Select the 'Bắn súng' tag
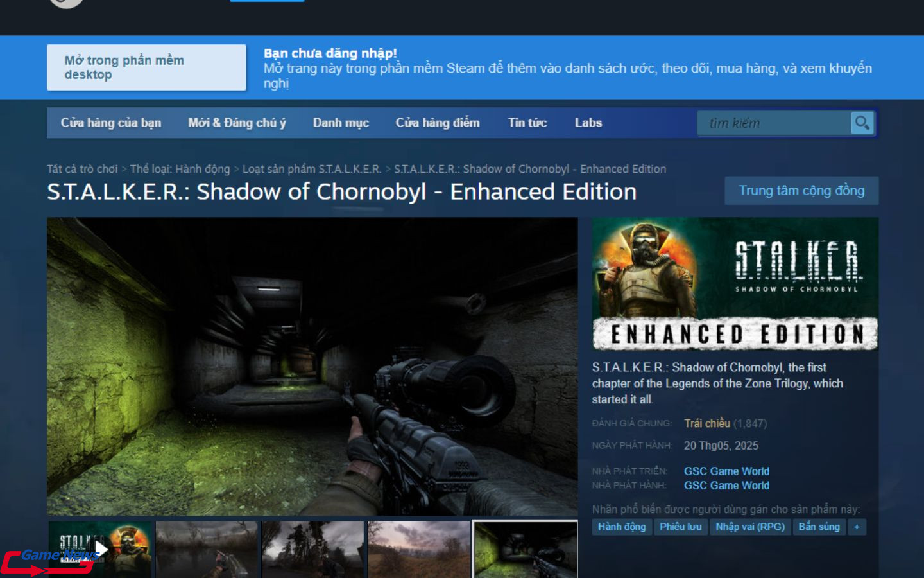The width and height of the screenshot is (924, 578). (x=819, y=527)
